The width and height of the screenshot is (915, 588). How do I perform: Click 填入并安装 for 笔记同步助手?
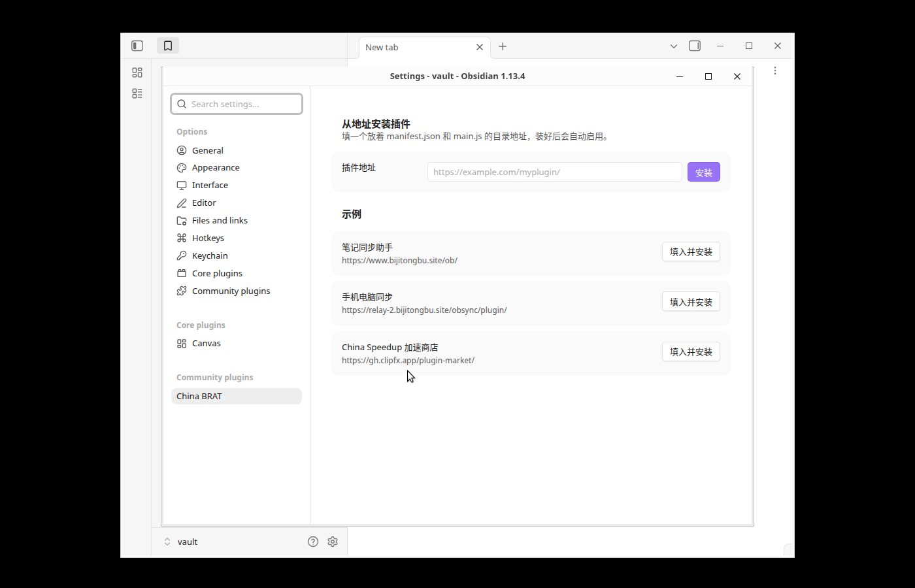691,252
